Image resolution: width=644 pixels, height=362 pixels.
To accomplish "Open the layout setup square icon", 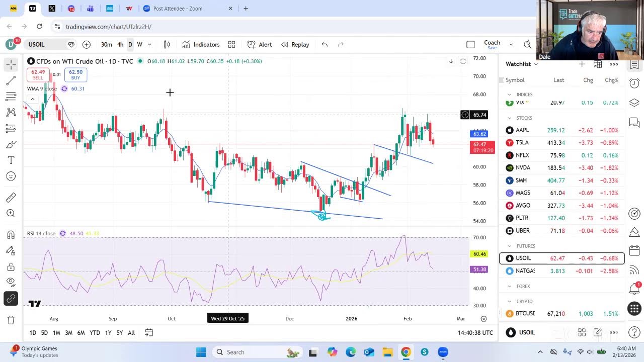I will 470,44.
